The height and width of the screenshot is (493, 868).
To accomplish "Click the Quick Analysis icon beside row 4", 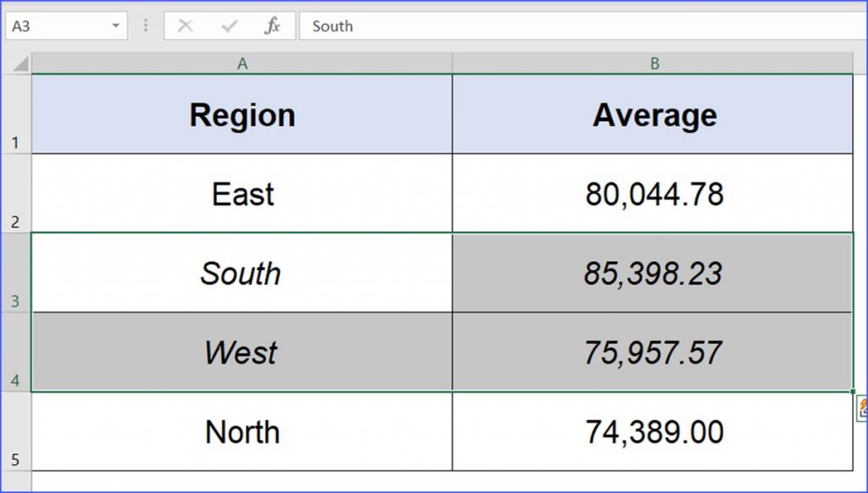I will (862, 406).
